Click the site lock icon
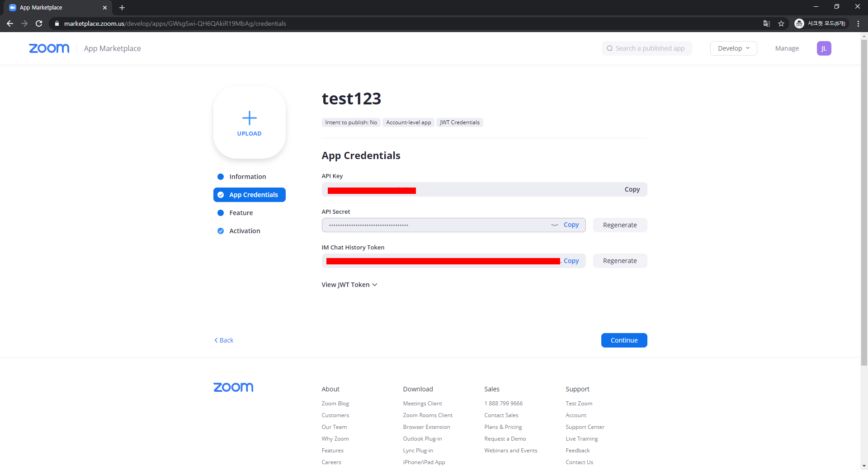 point(57,23)
